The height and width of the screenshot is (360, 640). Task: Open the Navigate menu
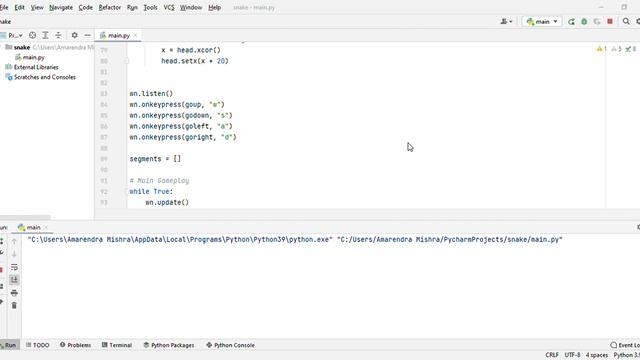pyautogui.click(x=61, y=7)
